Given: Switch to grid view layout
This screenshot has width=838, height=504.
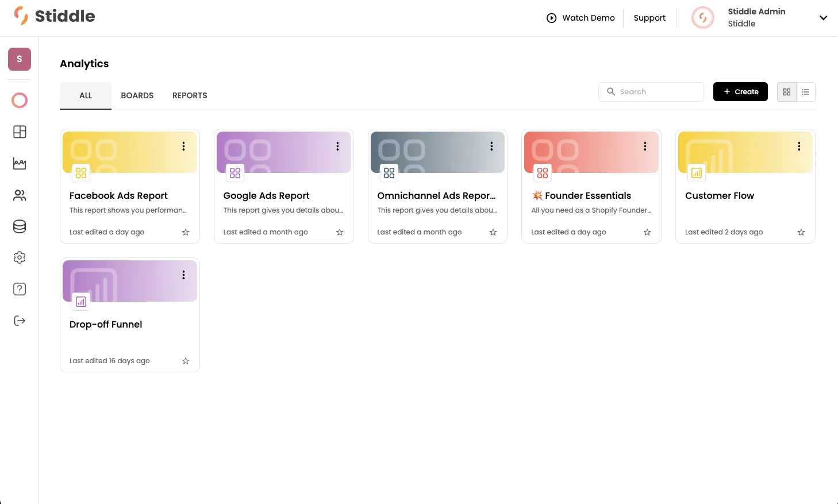Looking at the screenshot, I should point(787,92).
